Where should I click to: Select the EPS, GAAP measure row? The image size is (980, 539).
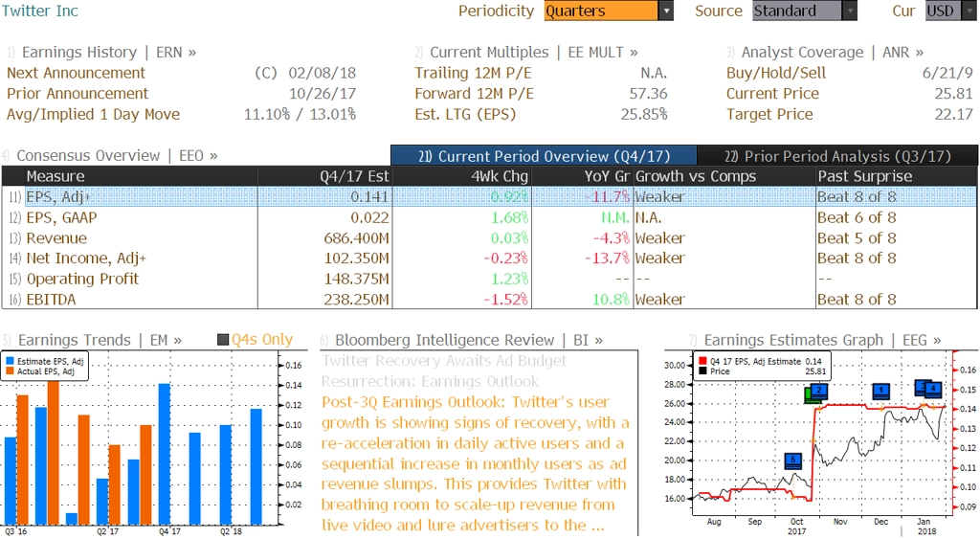coord(489,217)
